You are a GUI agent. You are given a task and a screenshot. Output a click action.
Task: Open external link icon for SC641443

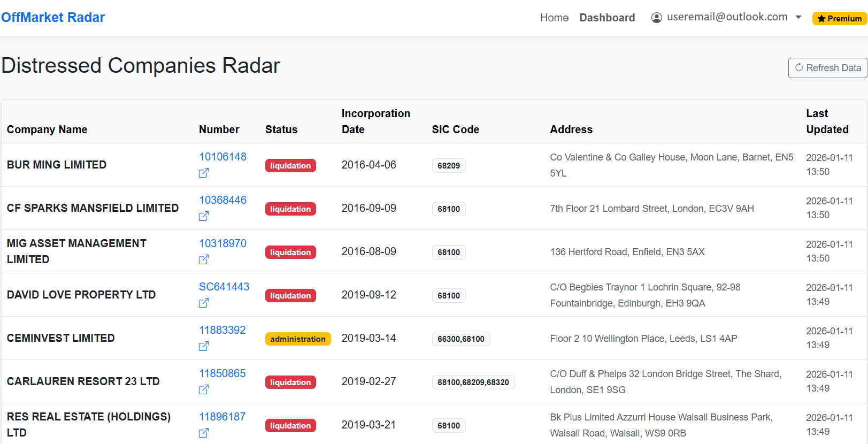point(204,303)
